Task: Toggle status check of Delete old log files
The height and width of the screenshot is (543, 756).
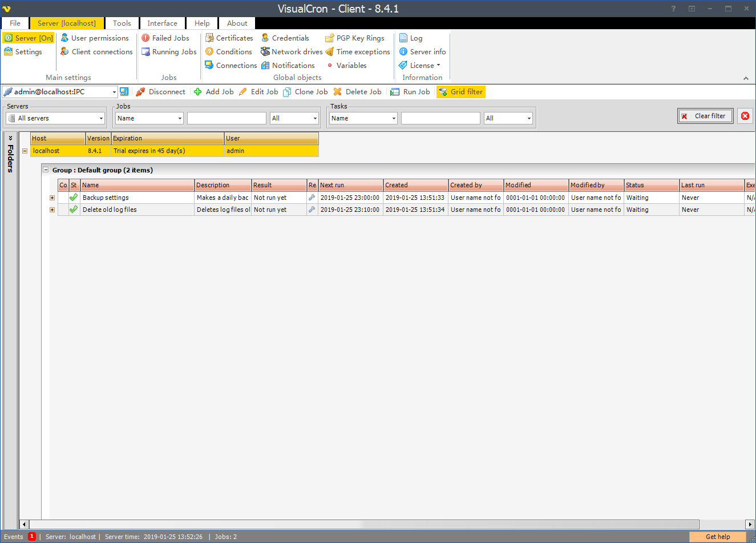Action: click(74, 210)
